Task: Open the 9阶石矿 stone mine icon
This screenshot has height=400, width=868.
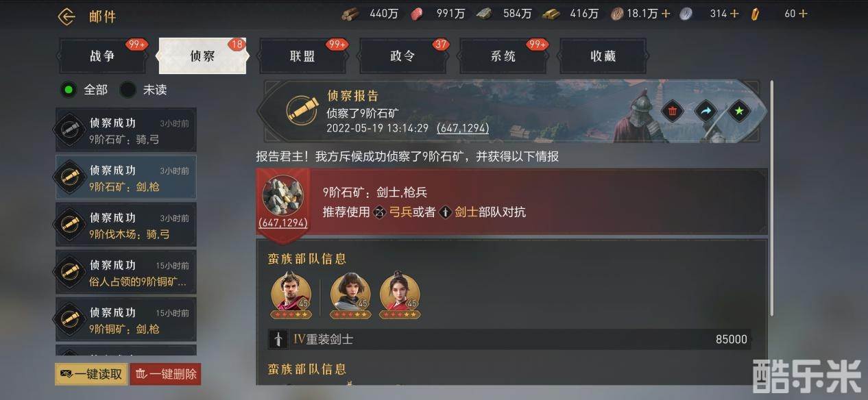Action: 282,196
